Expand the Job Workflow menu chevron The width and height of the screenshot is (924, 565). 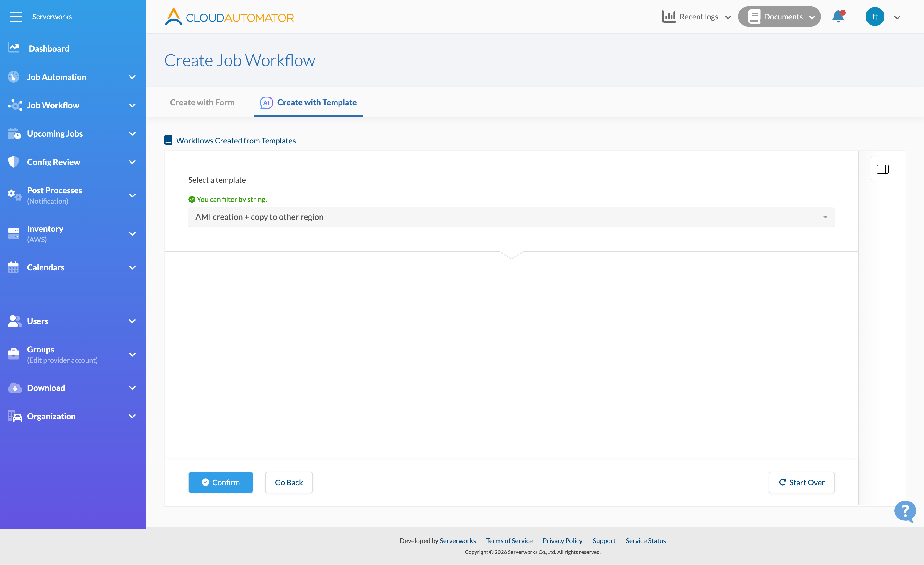132,105
